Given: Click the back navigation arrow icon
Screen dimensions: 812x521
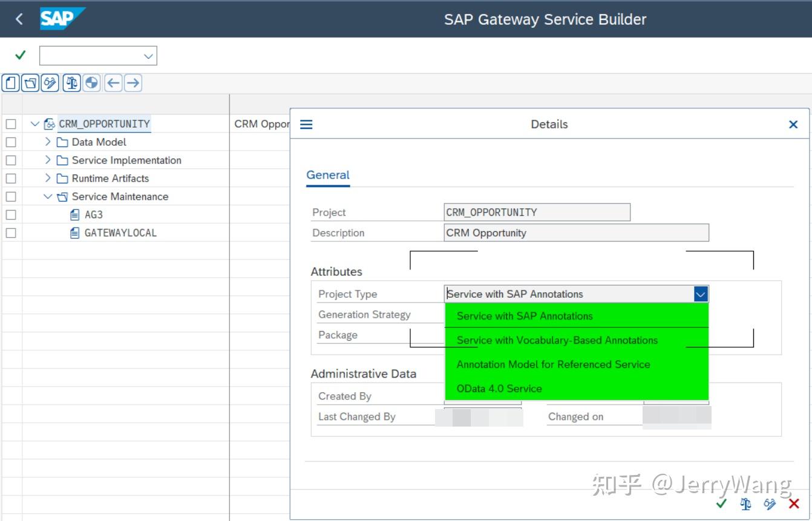Looking at the screenshot, I should (113, 83).
